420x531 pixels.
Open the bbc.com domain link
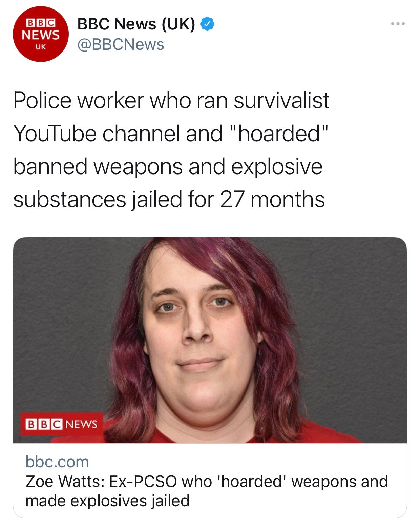(57, 462)
